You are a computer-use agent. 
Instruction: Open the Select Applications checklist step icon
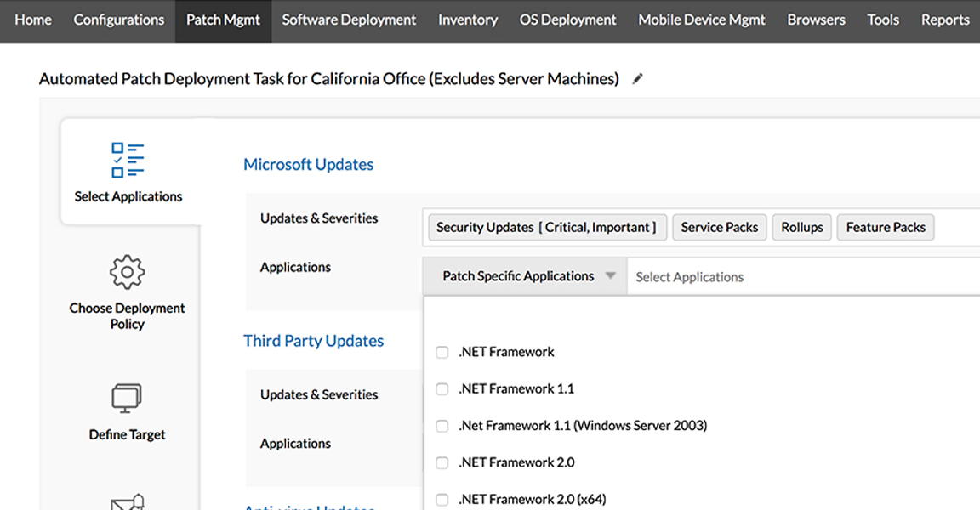point(128,160)
